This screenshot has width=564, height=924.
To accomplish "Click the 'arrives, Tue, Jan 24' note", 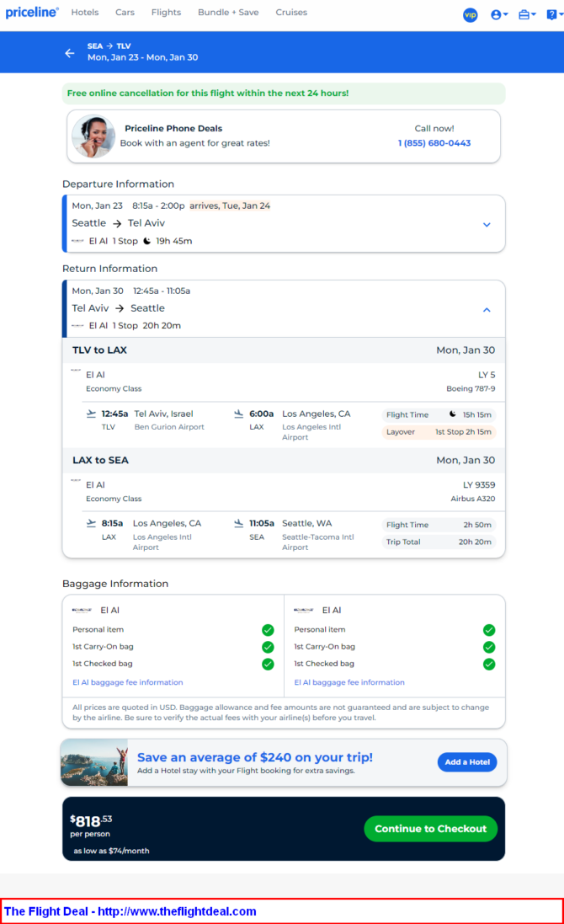I will (230, 206).
